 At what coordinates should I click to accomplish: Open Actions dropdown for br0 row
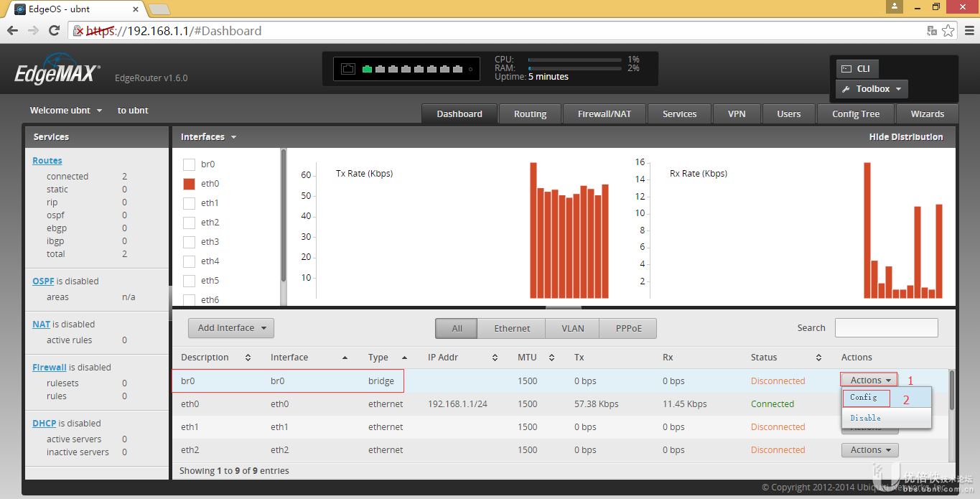click(869, 381)
